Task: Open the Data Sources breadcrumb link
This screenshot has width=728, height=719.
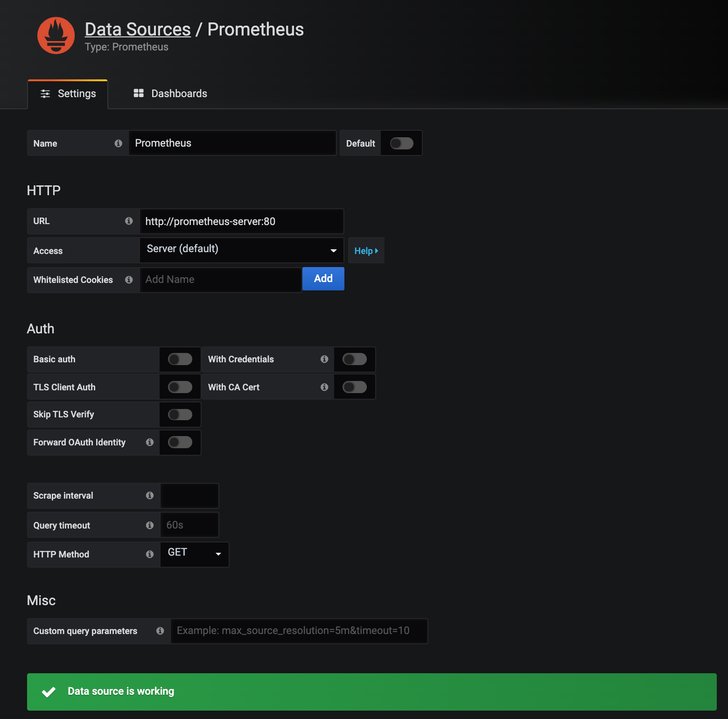Action: pos(138,29)
